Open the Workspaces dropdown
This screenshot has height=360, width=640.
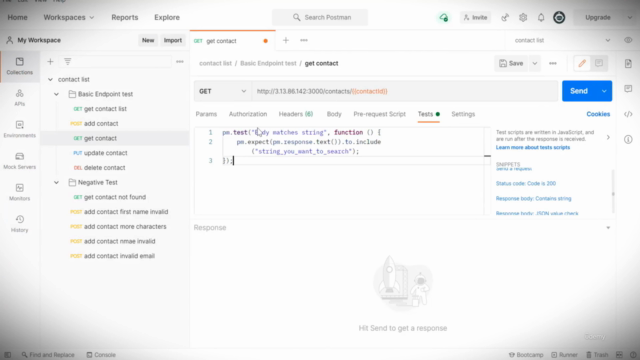click(69, 18)
